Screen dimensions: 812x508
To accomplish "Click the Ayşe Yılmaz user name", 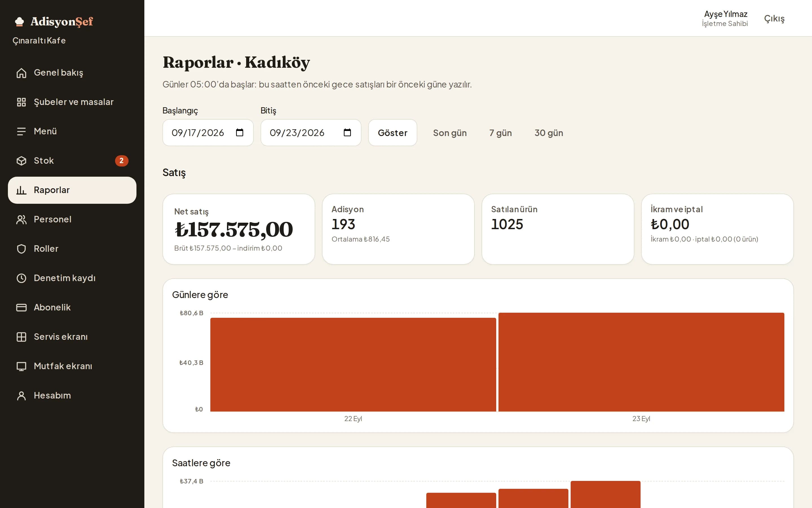I will tap(725, 14).
